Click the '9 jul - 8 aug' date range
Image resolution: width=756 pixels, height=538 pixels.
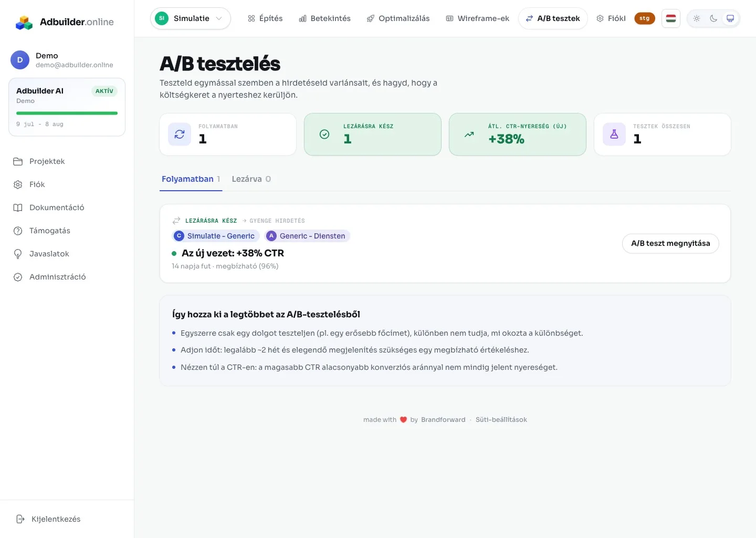click(x=40, y=125)
